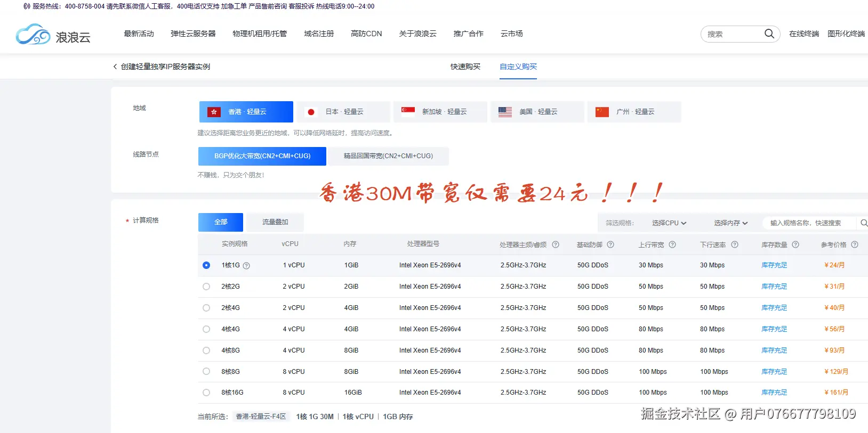This screenshot has width=868, height=433.
Task: Choose the 日本·轻量云 region
Action: [343, 112]
